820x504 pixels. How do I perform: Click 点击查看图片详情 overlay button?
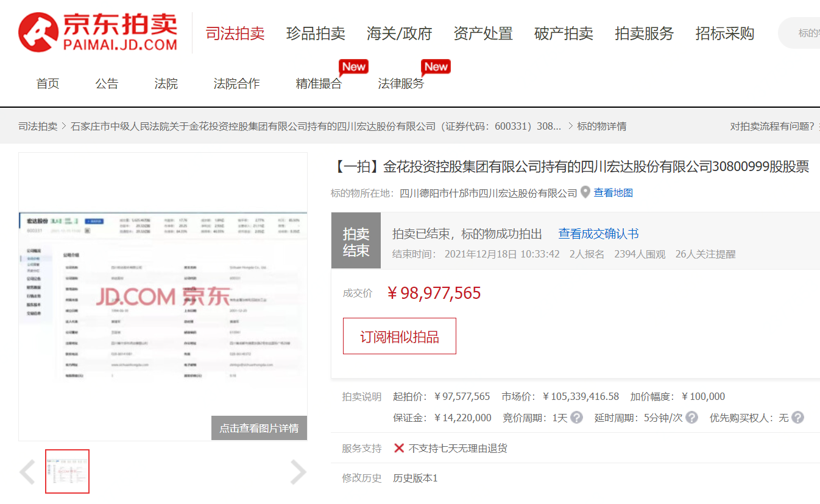click(259, 428)
